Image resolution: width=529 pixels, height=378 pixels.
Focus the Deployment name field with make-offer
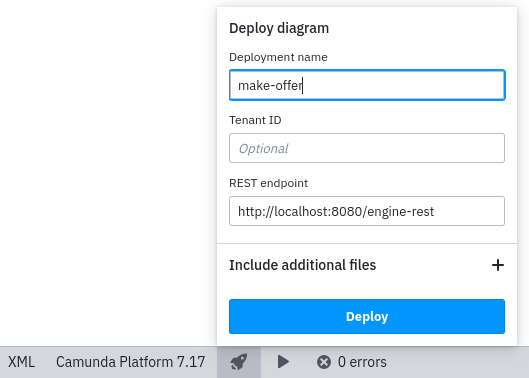367,85
